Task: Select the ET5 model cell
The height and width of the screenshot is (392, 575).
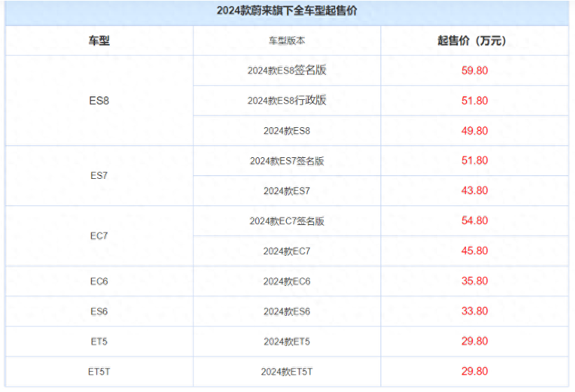Action: click(x=99, y=342)
